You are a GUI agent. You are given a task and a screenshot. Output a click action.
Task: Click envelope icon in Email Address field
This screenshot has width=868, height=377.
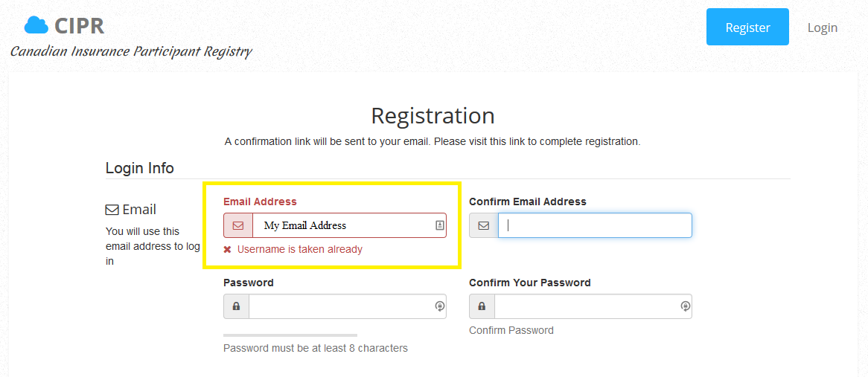(x=239, y=225)
